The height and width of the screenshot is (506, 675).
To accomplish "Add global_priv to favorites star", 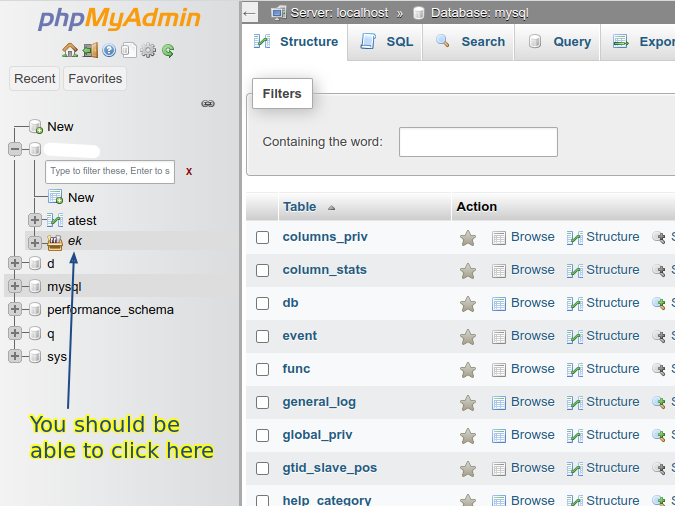I will click(468, 436).
